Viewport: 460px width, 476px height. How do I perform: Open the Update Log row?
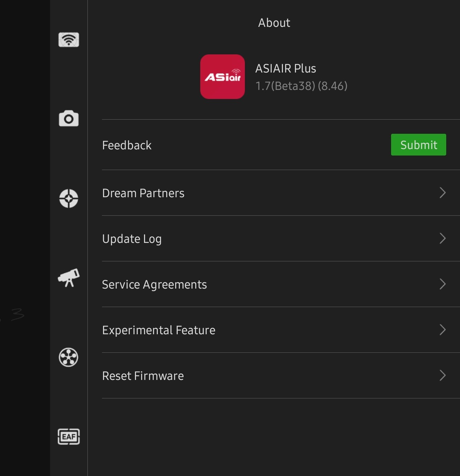click(x=281, y=239)
